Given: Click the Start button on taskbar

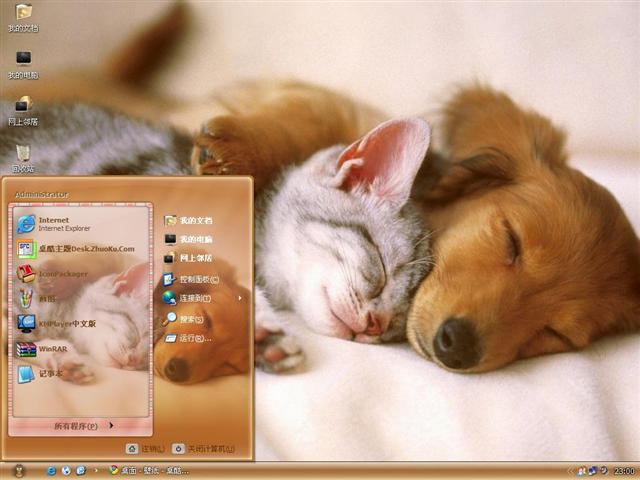Looking at the screenshot, I should click(19, 471).
